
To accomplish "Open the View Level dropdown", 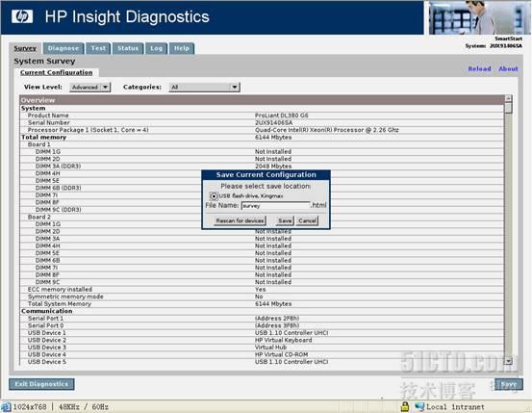I will (x=89, y=88).
